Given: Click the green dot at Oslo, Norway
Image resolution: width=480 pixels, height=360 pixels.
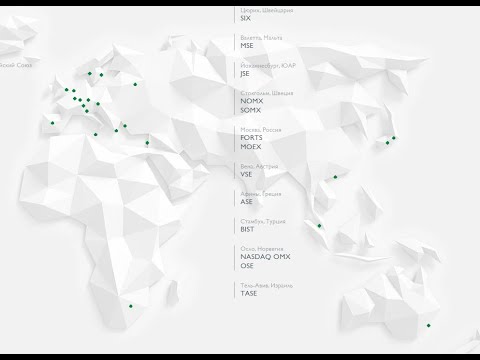Looking at the screenshot, I should coord(90,73).
